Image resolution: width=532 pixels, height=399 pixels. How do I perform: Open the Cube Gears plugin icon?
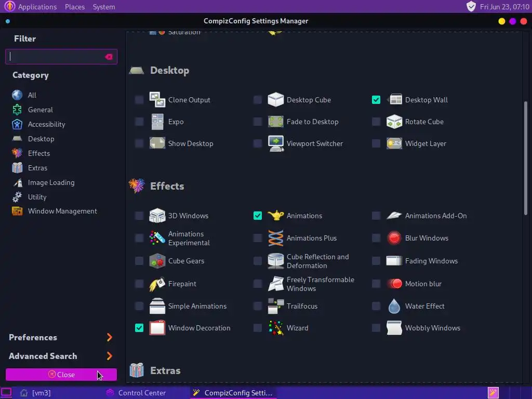click(157, 261)
